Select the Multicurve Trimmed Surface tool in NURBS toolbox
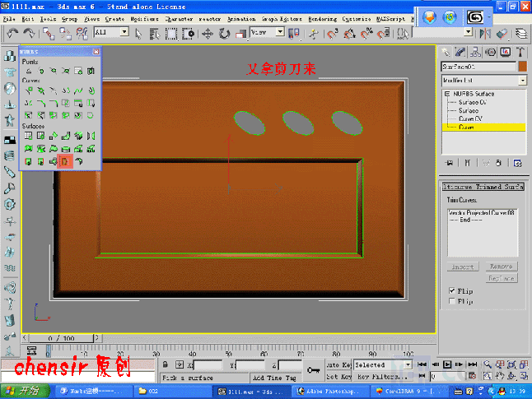This screenshot has height=399, width=532. (65, 162)
